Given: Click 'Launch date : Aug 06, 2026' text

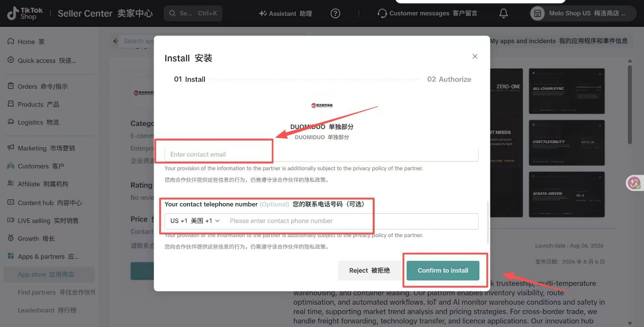Looking at the screenshot, I should click(x=569, y=246).
